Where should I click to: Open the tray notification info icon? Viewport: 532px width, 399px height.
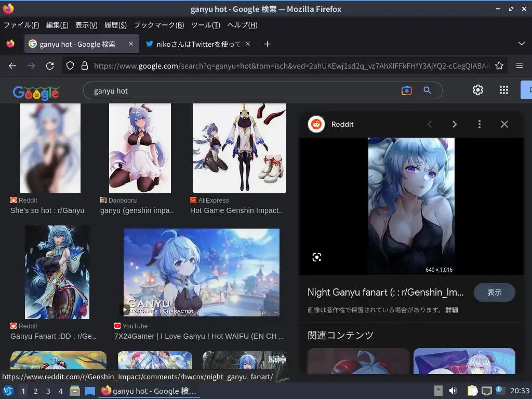[x=499, y=390]
